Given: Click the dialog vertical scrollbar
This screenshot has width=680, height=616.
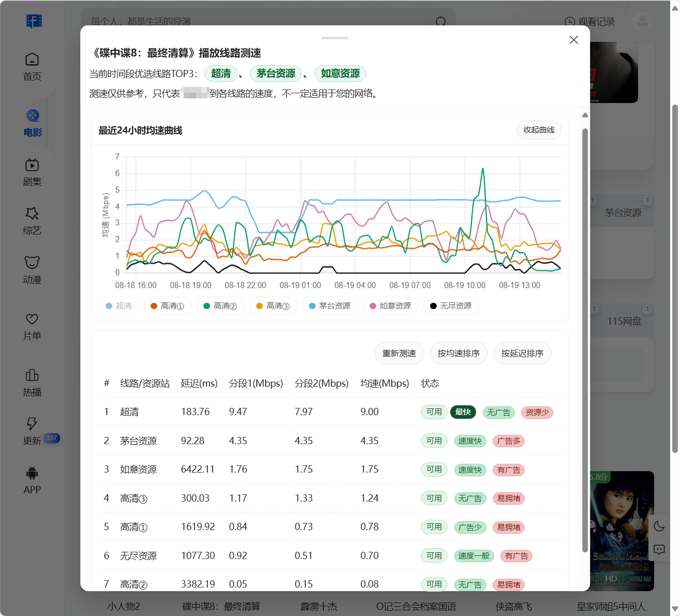Looking at the screenshot, I should (585, 340).
